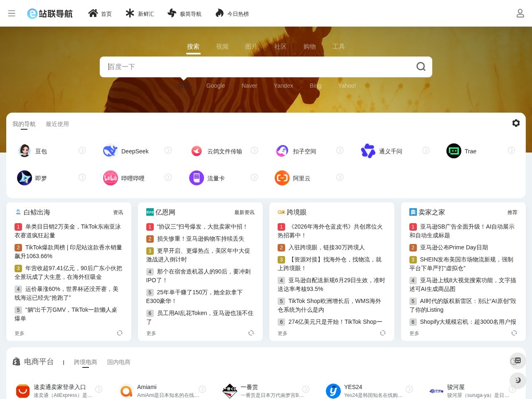Refresh the 白鲸出海 news card

pyautogui.click(x=120, y=333)
